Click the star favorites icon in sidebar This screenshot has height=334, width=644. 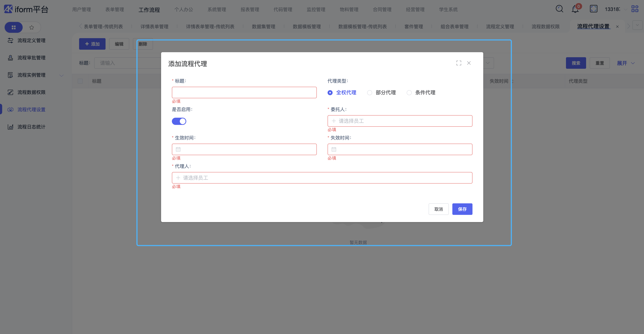point(31,28)
